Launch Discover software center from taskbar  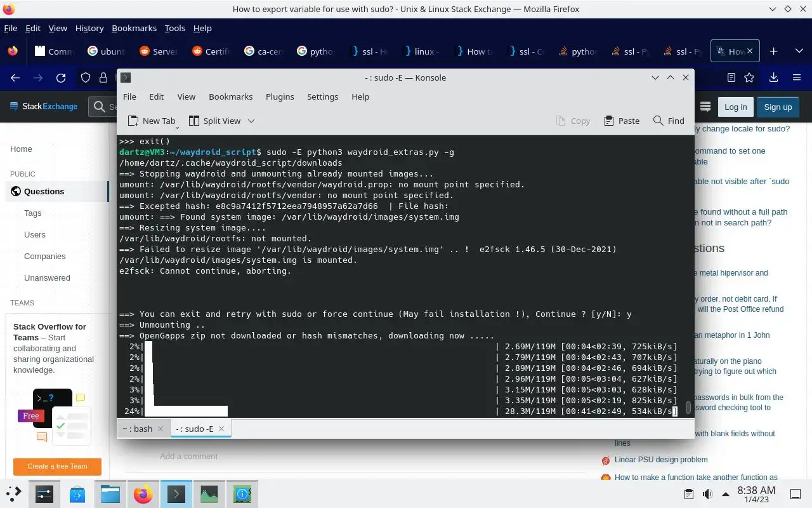[x=77, y=493]
